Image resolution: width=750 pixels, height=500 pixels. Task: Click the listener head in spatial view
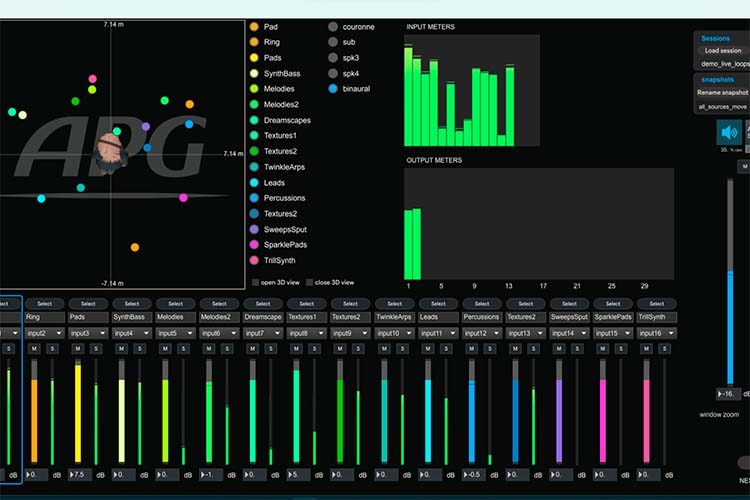111,153
